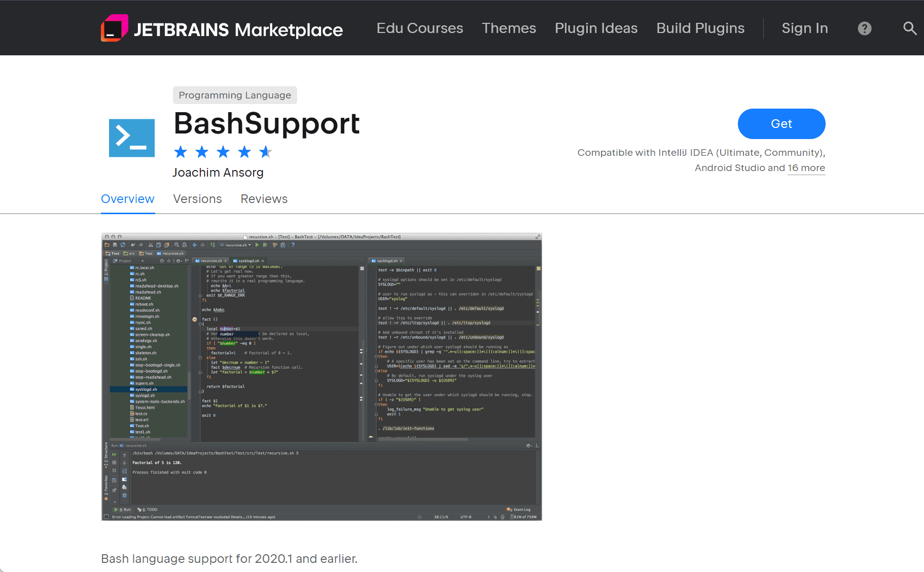924x572 pixels.
Task: Open the Project panel settings gear icon
Action: 178,261
